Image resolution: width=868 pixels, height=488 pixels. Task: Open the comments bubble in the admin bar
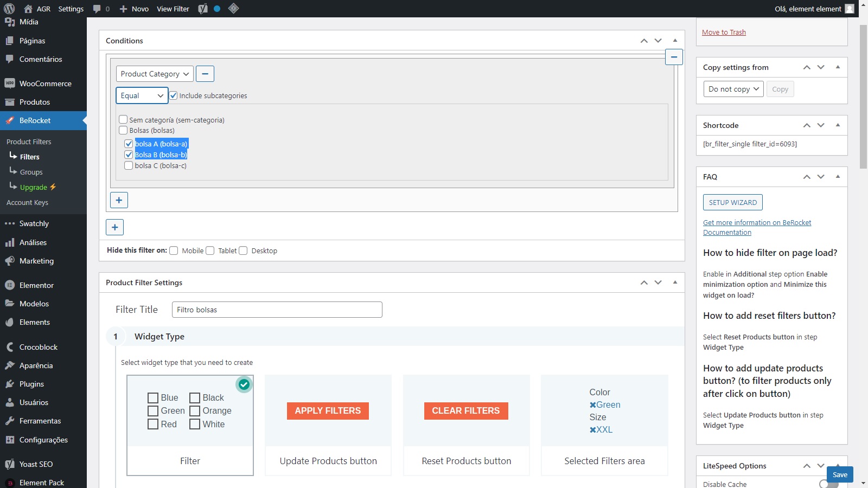click(97, 9)
